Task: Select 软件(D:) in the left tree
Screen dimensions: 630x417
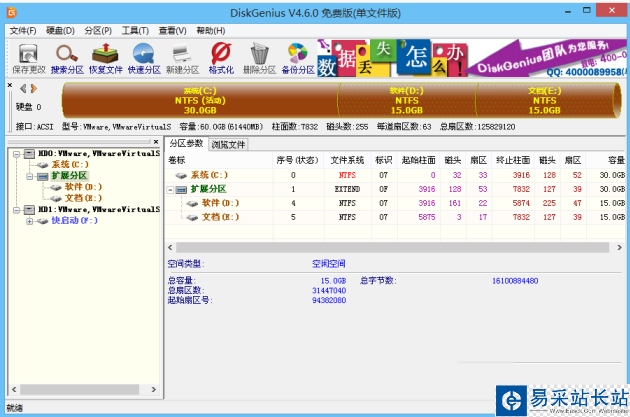Action: (83, 187)
